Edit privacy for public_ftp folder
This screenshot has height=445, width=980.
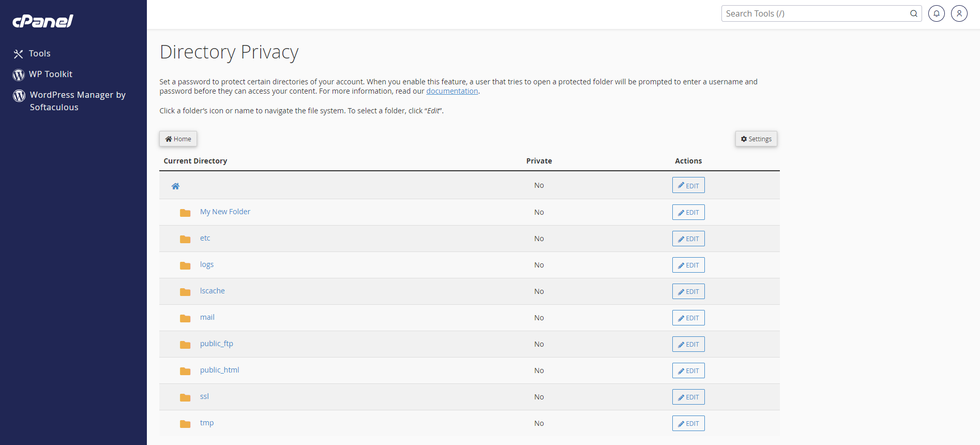pyautogui.click(x=688, y=344)
